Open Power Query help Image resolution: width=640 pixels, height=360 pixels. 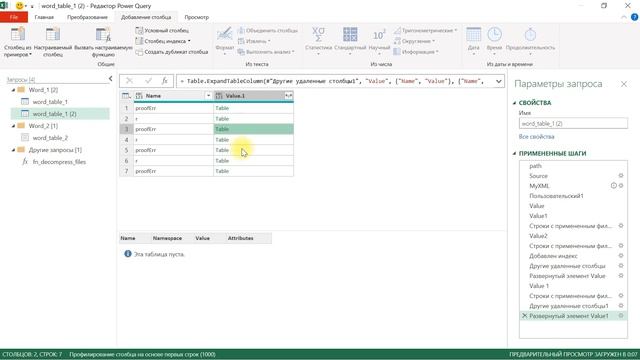point(634,17)
